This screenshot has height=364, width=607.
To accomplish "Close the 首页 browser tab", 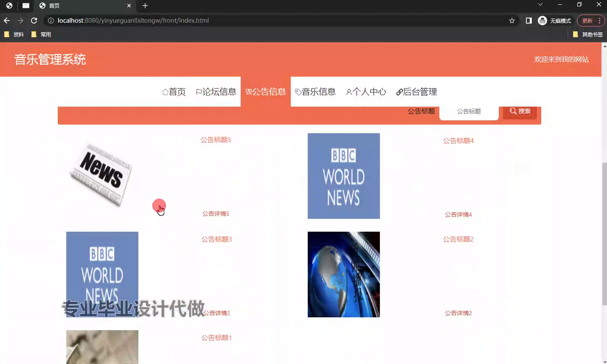I will pos(129,5).
